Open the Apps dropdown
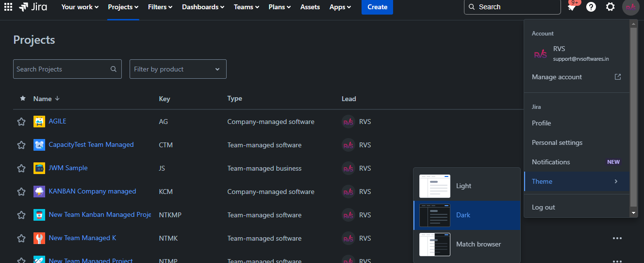The image size is (644, 263). 340,7
